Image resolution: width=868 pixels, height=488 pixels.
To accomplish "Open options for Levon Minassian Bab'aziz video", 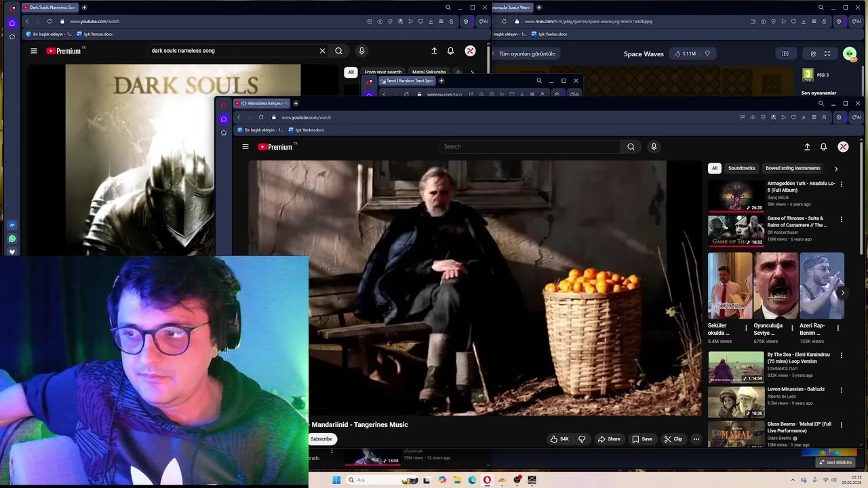I will (842, 390).
